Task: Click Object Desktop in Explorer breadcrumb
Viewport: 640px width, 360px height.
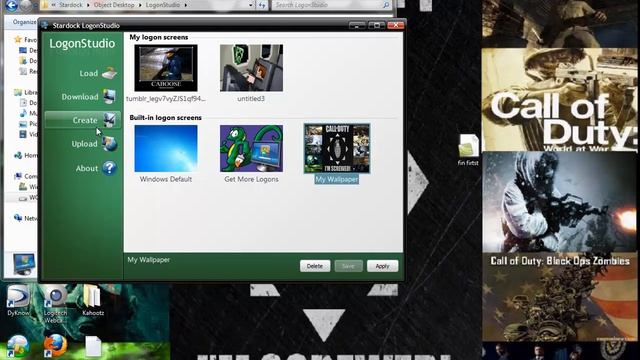Action: (114, 5)
